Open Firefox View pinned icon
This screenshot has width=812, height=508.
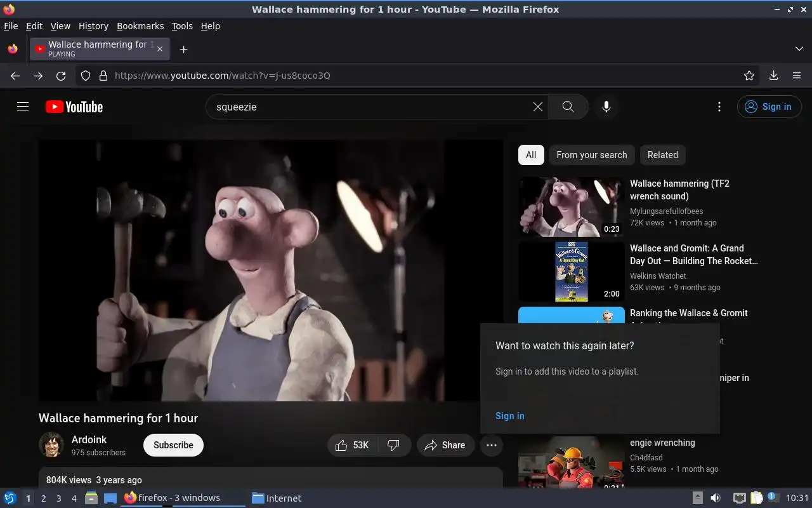13,49
